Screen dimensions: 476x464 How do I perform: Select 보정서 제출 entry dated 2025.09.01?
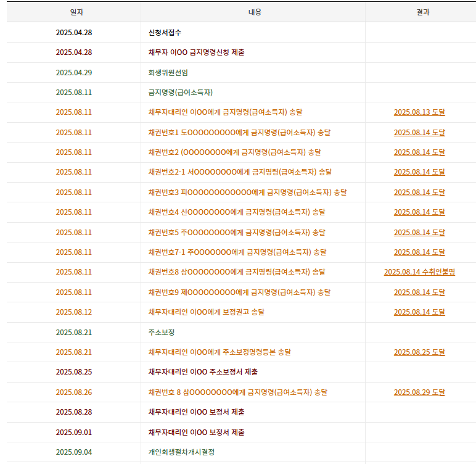[x=197, y=433]
